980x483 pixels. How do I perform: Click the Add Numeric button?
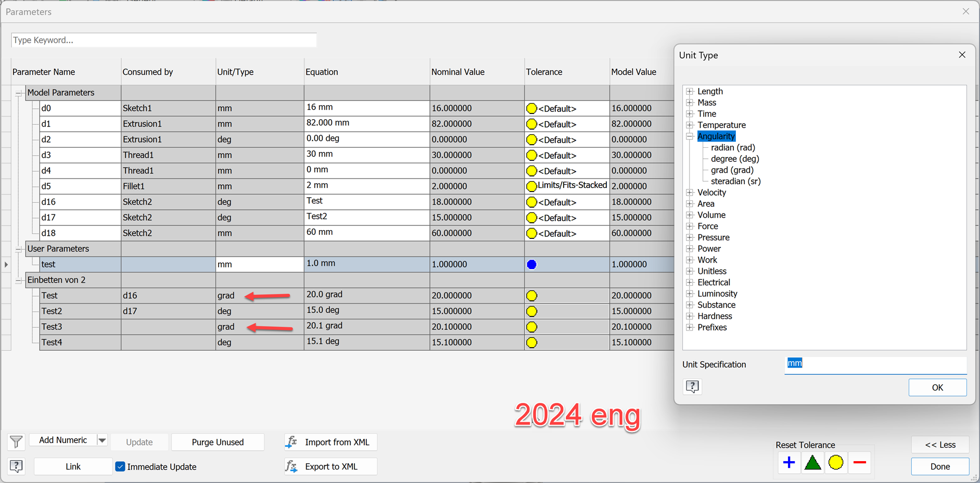pos(63,440)
